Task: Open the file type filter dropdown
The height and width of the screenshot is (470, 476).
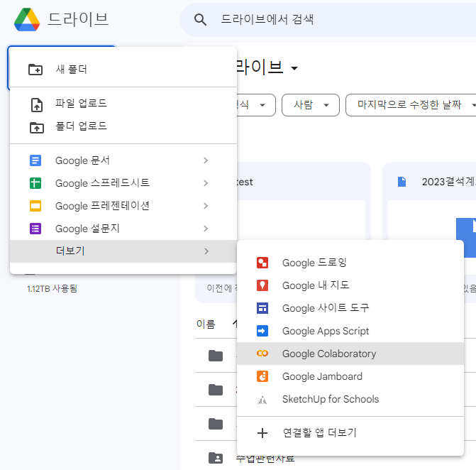Action: (256, 105)
